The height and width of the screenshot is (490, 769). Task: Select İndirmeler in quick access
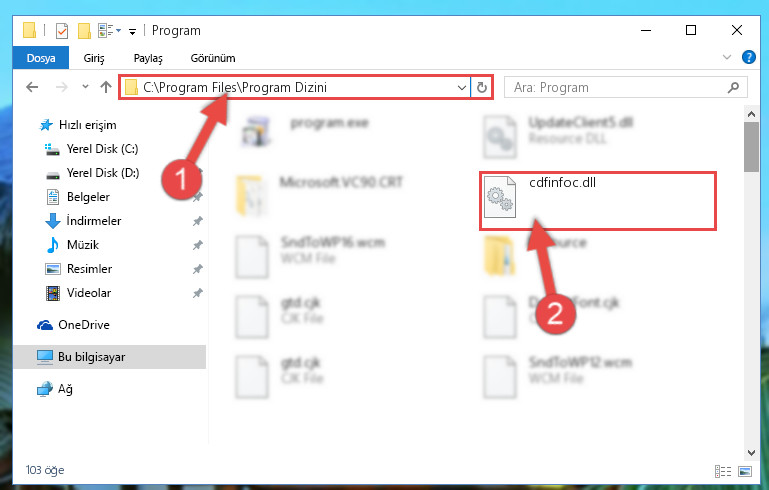[94, 221]
